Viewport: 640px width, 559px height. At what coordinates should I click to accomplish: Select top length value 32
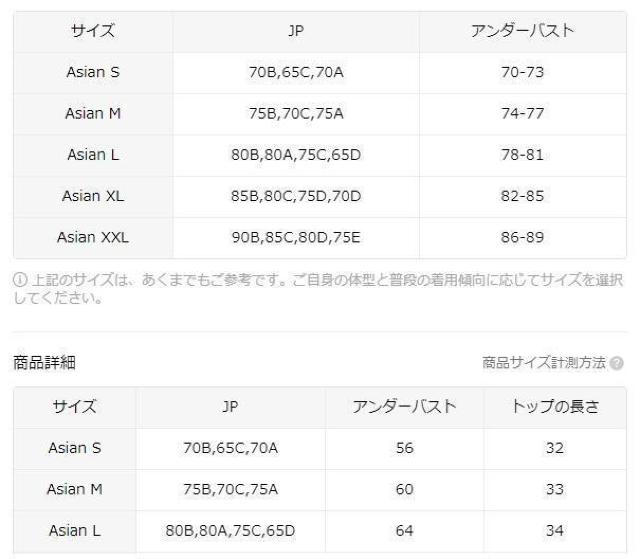click(555, 448)
